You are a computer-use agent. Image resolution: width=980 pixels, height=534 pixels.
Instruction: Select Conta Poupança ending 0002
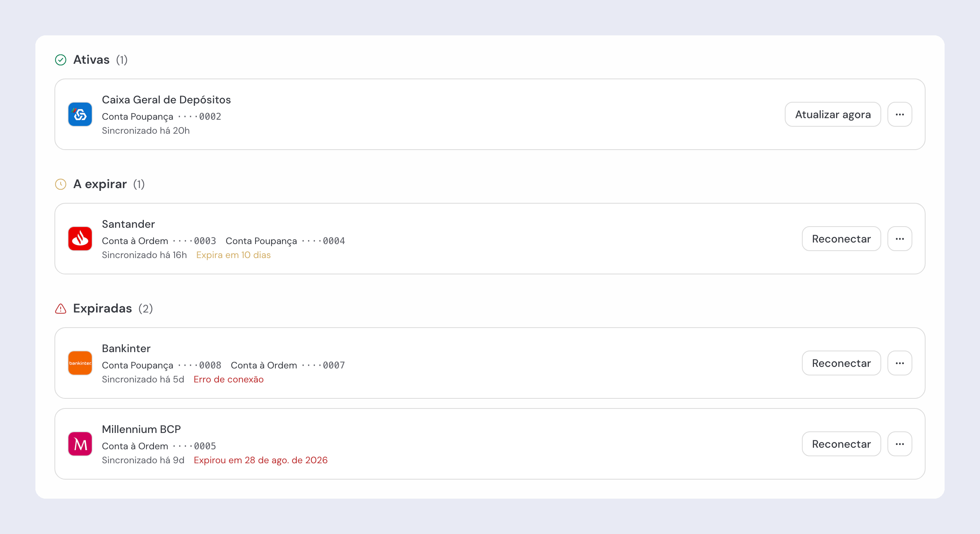click(x=161, y=117)
